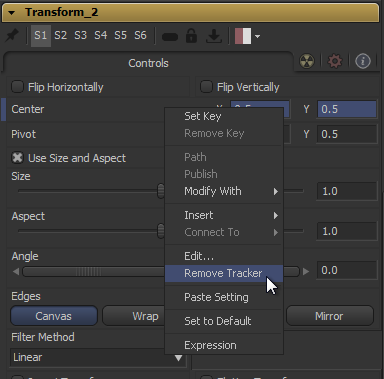Select the S1 settings slot
This screenshot has width=384, height=379.
click(41, 35)
